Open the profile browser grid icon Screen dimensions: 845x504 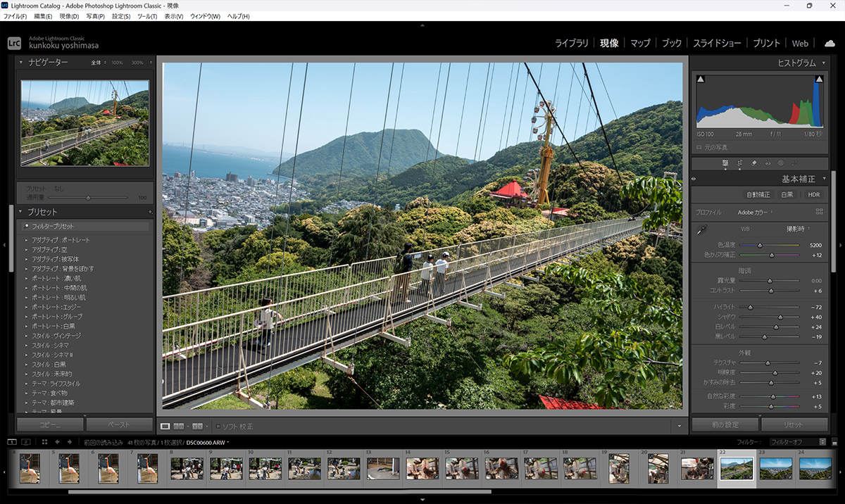click(x=820, y=211)
